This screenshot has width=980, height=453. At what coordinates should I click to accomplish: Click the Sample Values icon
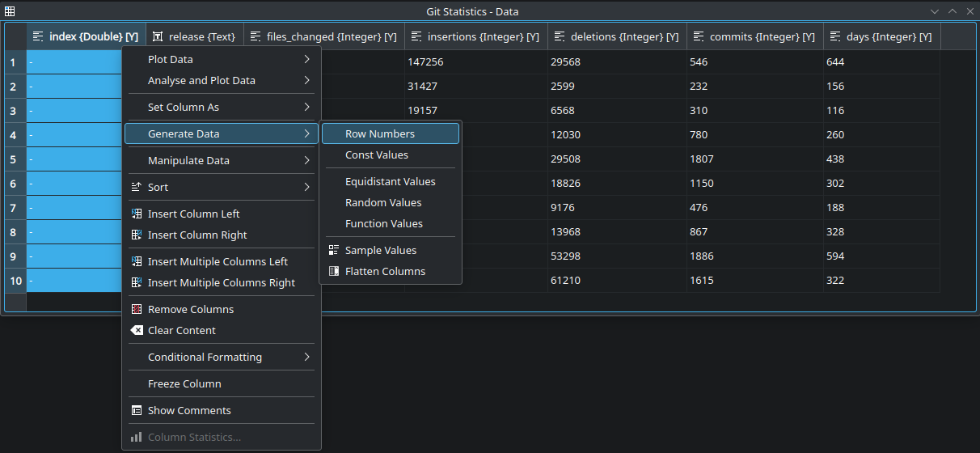pyautogui.click(x=334, y=251)
